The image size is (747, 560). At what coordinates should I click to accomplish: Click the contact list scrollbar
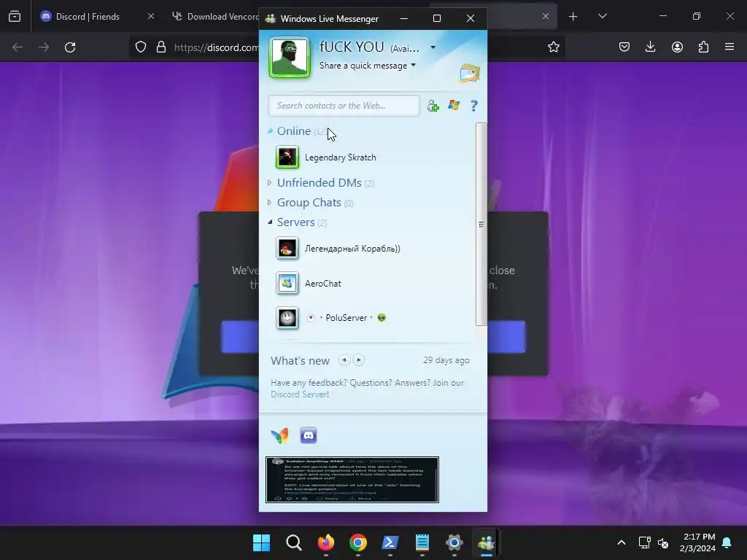[481, 225]
